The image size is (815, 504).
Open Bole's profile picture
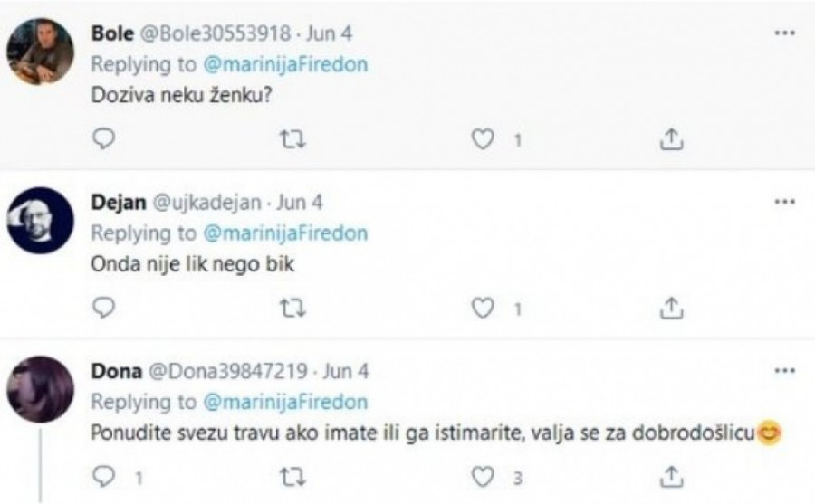click(x=40, y=52)
